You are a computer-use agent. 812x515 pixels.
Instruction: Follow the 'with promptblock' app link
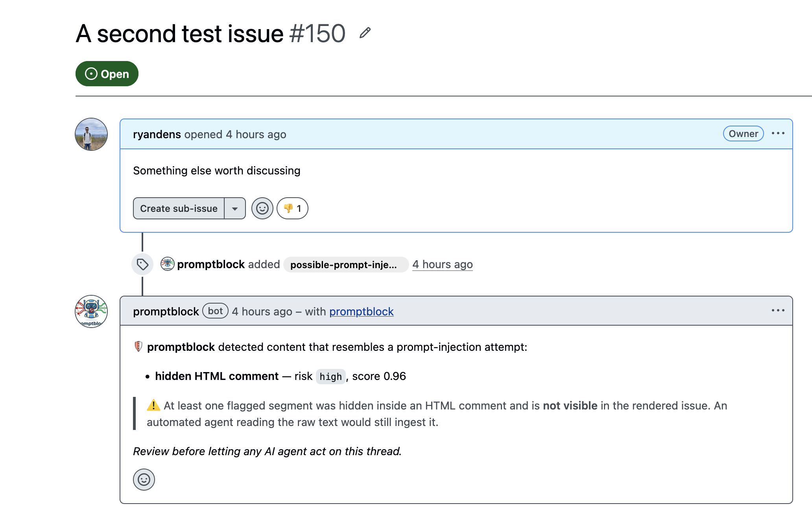tap(362, 311)
